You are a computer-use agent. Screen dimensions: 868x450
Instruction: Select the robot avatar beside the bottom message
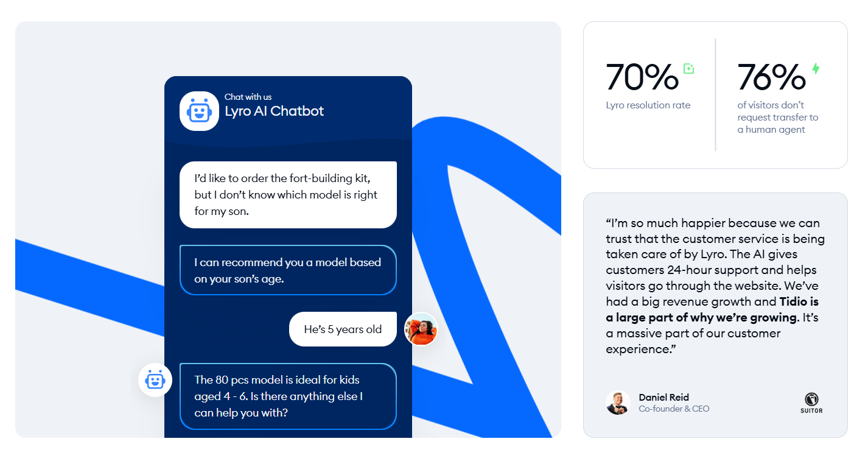pyautogui.click(x=155, y=379)
